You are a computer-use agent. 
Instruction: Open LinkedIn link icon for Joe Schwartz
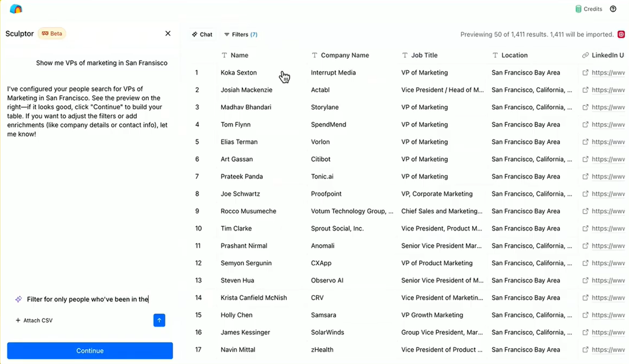pyautogui.click(x=585, y=194)
